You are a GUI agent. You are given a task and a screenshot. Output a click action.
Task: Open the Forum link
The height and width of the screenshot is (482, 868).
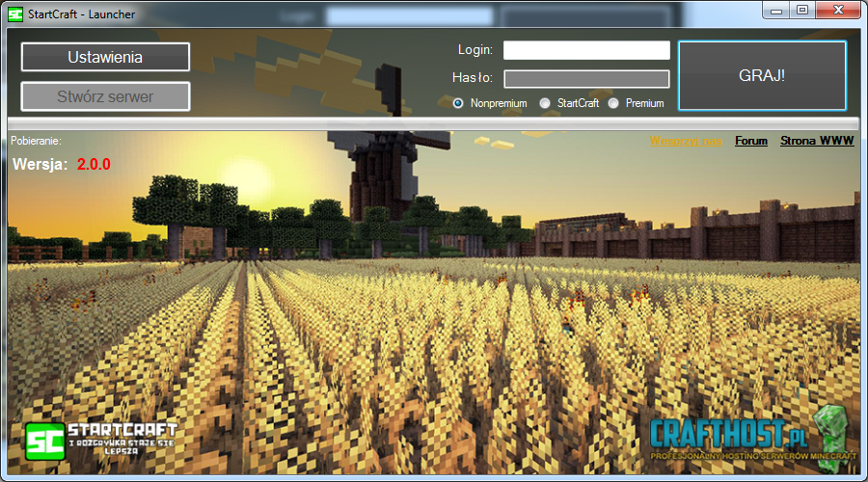751,141
